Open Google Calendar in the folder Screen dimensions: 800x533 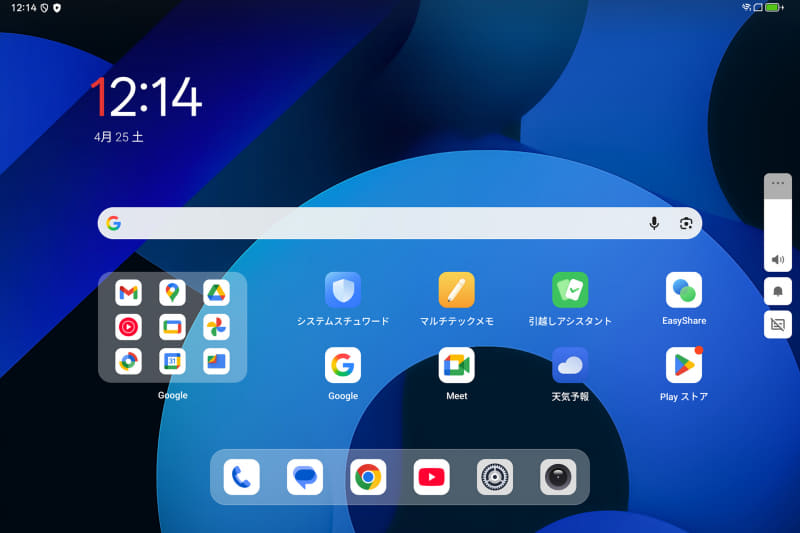point(172,361)
